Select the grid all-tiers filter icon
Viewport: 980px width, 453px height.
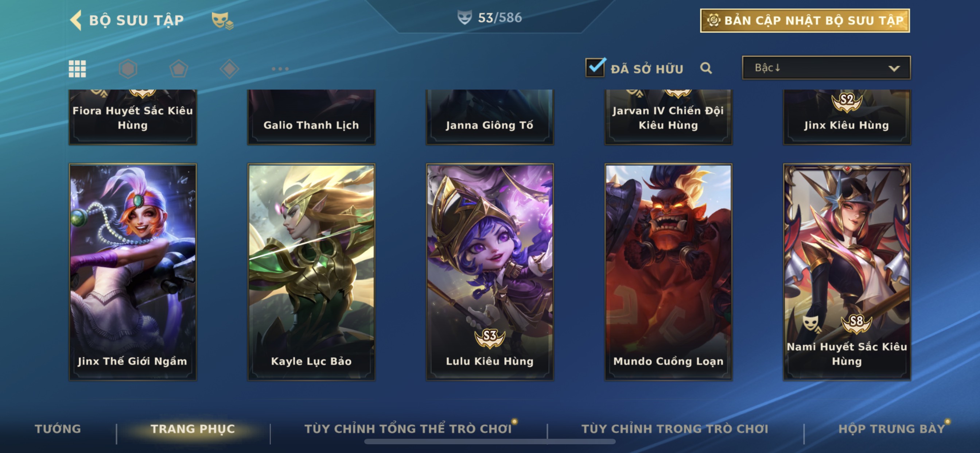[77, 69]
